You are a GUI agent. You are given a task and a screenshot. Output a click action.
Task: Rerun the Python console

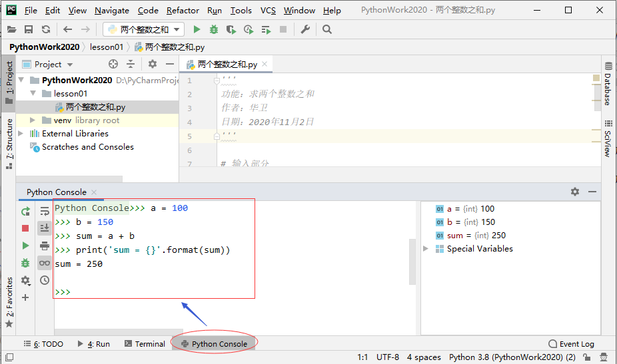click(x=25, y=212)
